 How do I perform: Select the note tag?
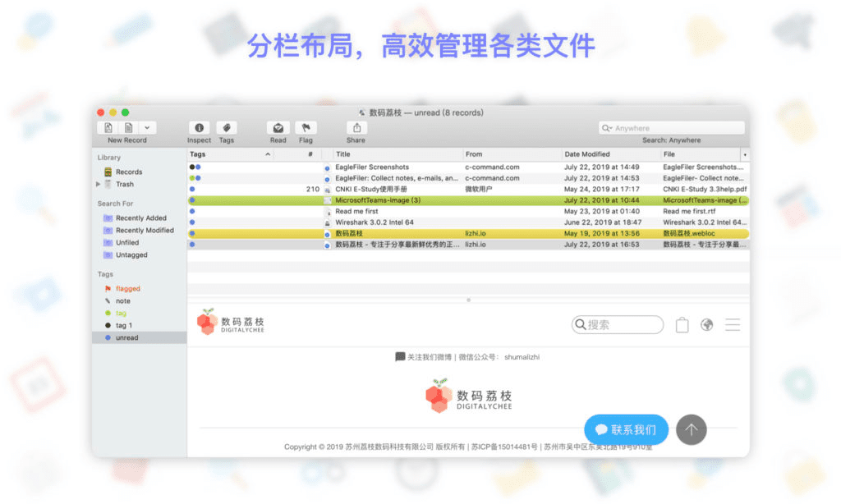point(123,300)
